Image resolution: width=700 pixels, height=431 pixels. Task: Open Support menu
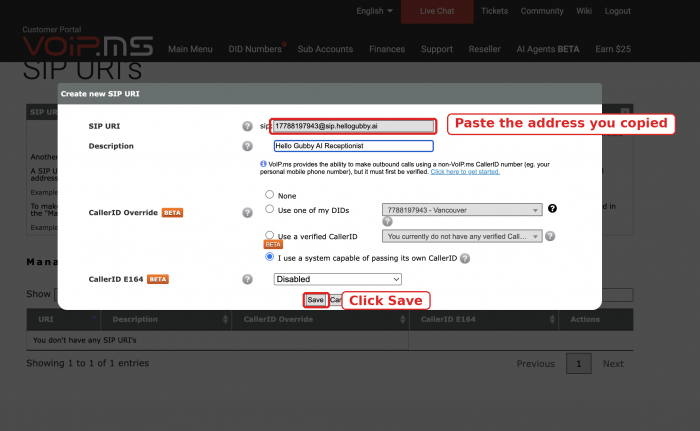point(437,49)
